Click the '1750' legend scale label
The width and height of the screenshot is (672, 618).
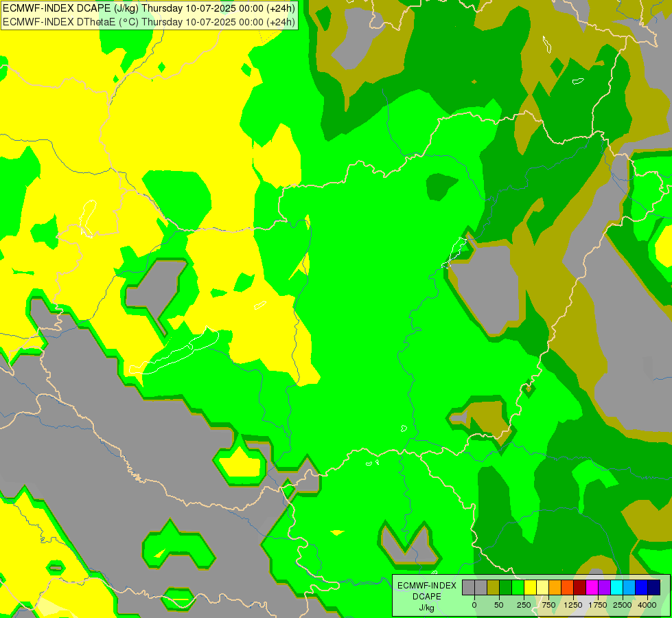click(x=598, y=605)
